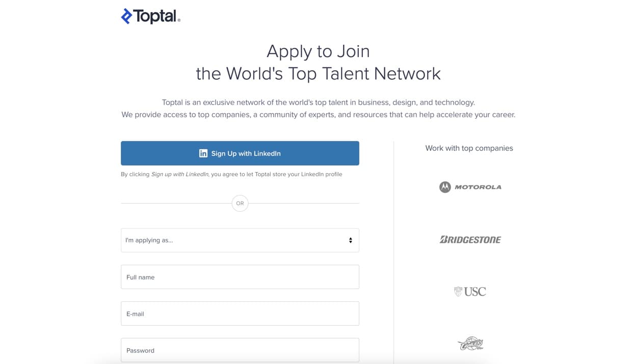Image resolution: width=632 pixels, height=364 pixels.
Task: Click the Toptal logo
Action: (x=150, y=16)
